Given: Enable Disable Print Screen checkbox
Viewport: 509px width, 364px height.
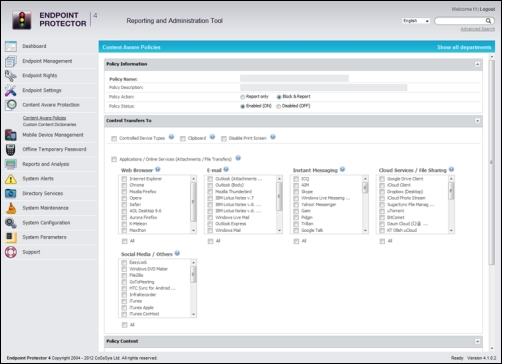Looking at the screenshot, I should point(224,139).
